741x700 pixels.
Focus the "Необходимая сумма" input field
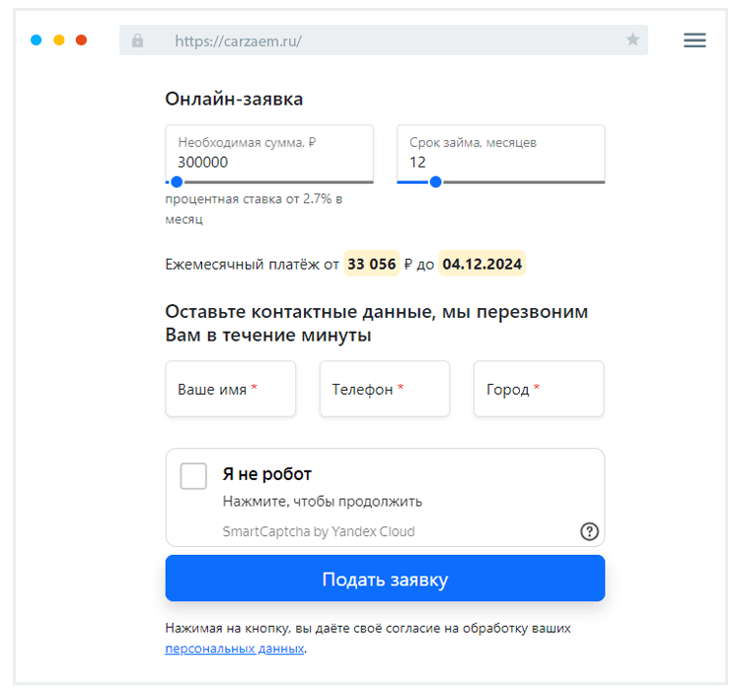pyautogui.click(x=269, y=162)
